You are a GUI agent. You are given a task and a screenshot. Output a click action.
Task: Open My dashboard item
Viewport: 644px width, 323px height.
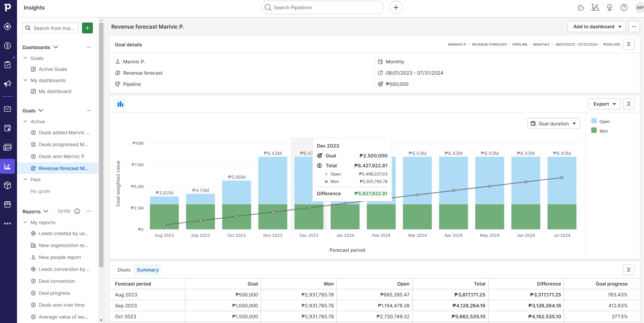[55, 91]
